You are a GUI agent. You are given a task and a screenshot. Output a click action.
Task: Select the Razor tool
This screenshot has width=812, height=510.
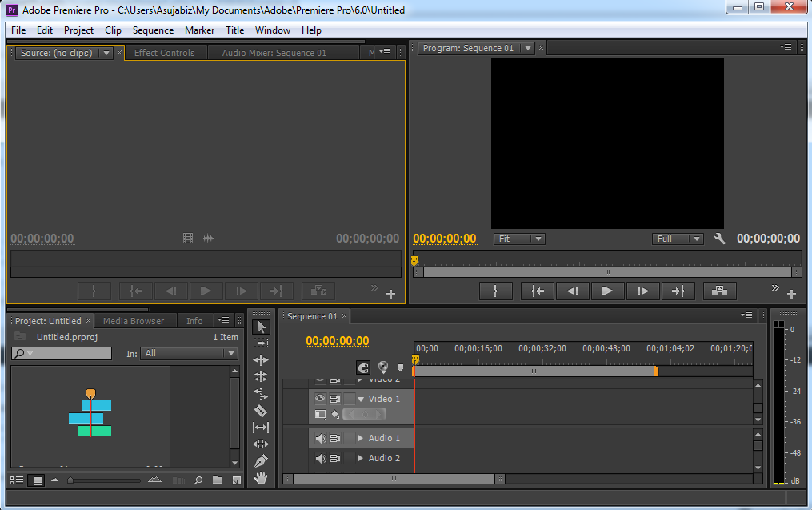(x=261, y=411)
